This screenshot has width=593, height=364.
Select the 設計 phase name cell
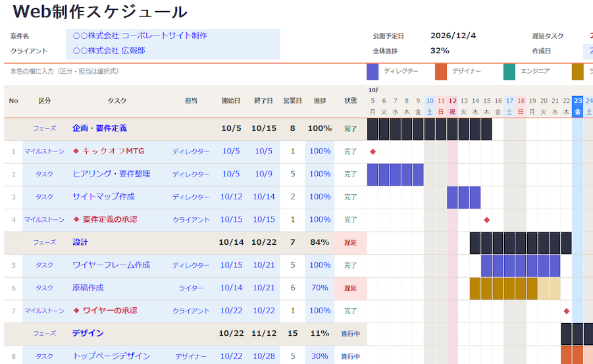point(80,242)
